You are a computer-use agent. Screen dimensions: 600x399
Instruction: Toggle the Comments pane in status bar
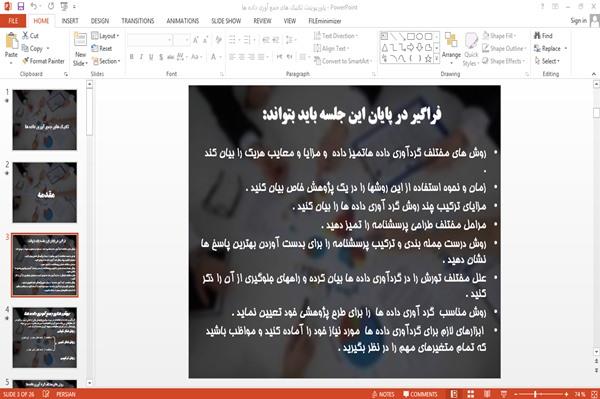click(420, 394)
